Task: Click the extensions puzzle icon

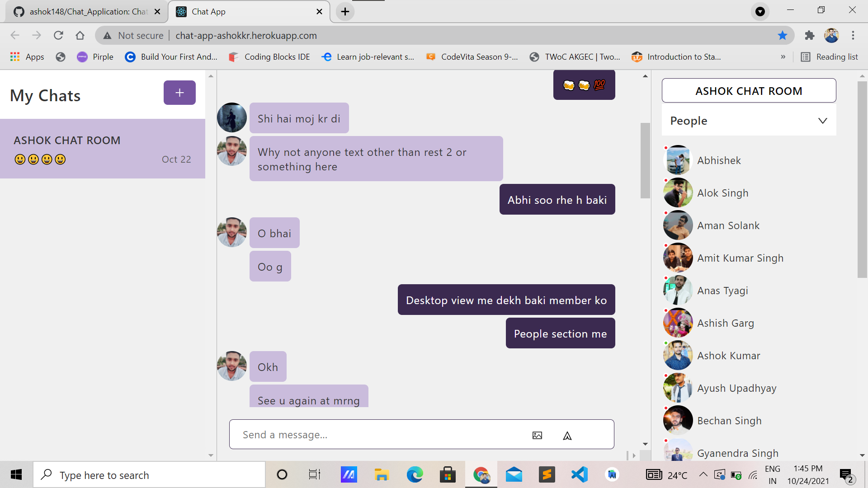Action: [x=809, y=35]
